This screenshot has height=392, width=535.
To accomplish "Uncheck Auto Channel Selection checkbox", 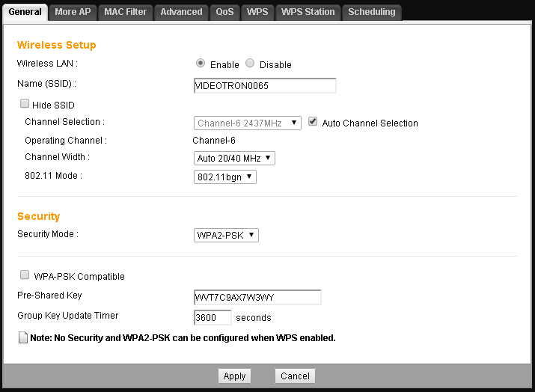I will pyautogui.click(x=313, y=122).
